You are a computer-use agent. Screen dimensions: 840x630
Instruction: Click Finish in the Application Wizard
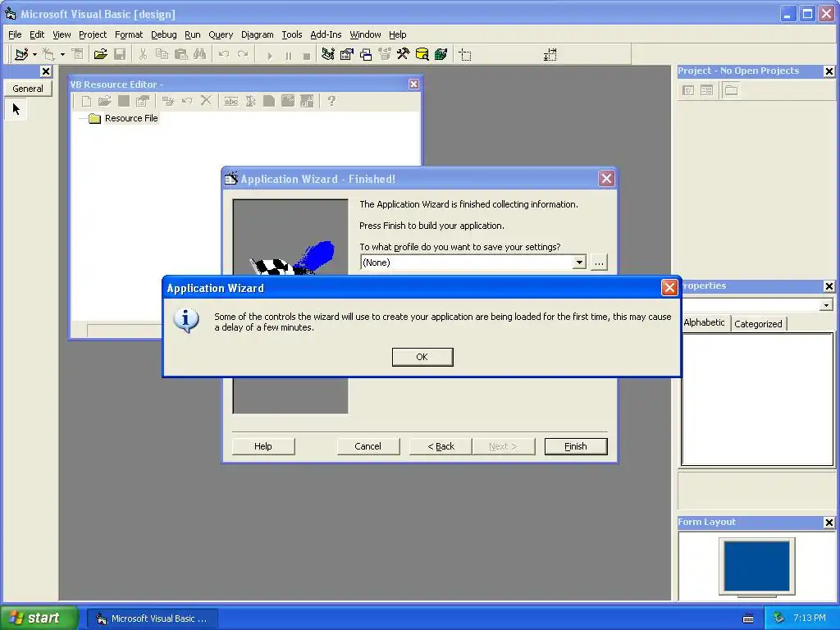[576, 446]
